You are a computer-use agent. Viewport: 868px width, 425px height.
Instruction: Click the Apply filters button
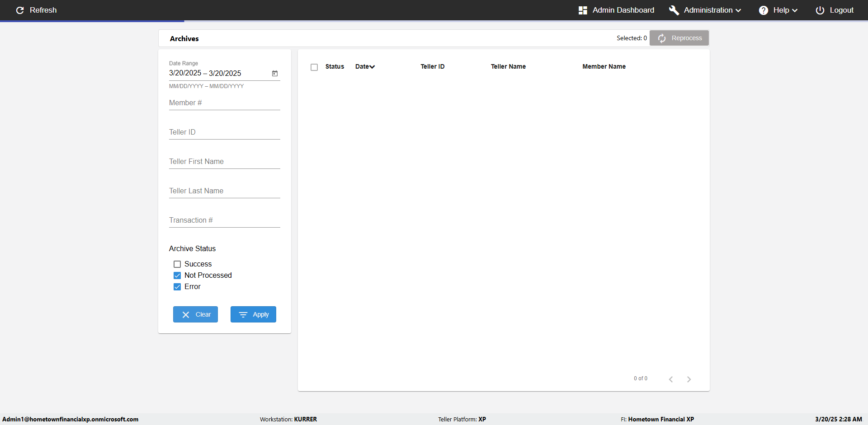click(253, 314)
